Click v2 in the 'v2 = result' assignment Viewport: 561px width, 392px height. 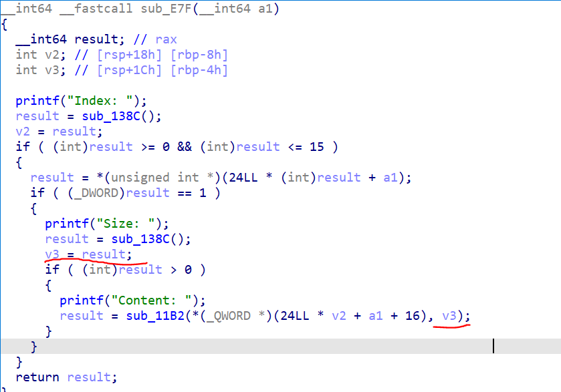[x=23, y=132]
